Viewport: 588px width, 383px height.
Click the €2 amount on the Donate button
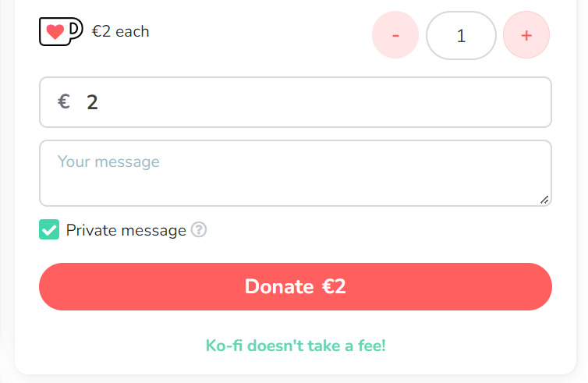[334, 286]
